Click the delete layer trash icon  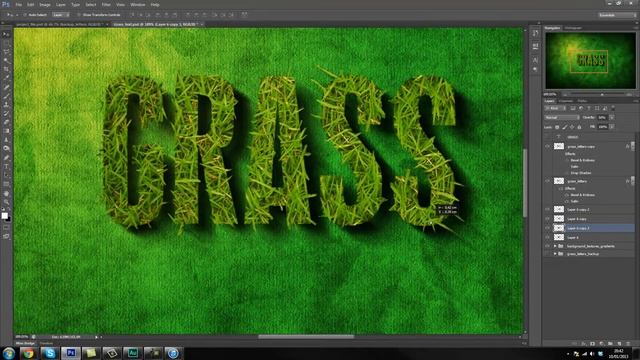pyautogui.click(x=629, y=344)
